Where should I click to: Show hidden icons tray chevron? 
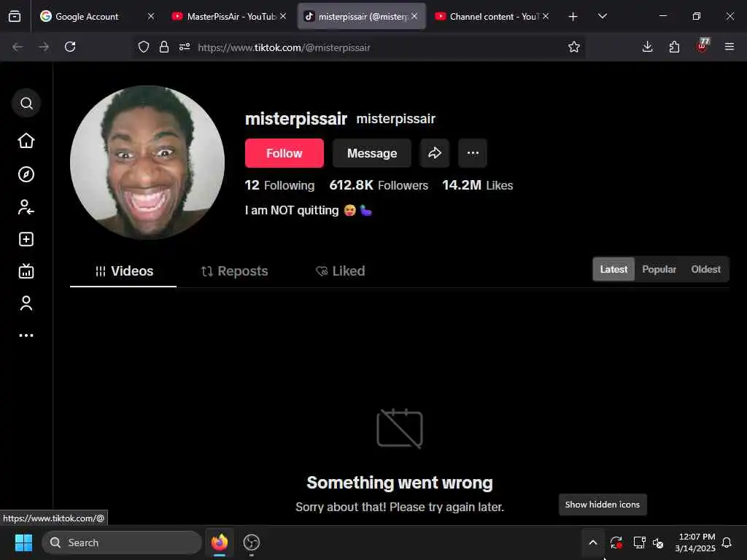tap(593, 542)
